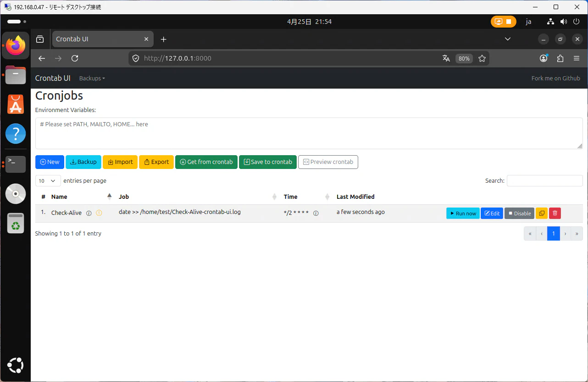
Task: Click the blue Backup button
Action: [x=83, y=162]
